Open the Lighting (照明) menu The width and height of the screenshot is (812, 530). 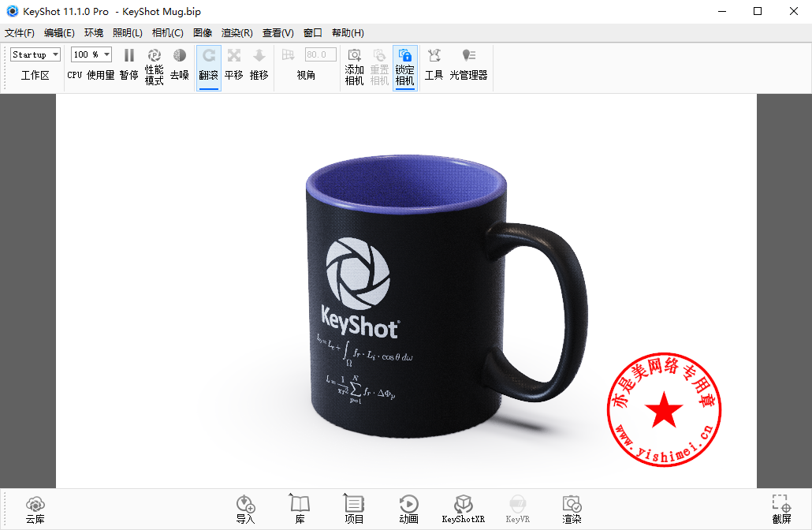pos(128,32)
